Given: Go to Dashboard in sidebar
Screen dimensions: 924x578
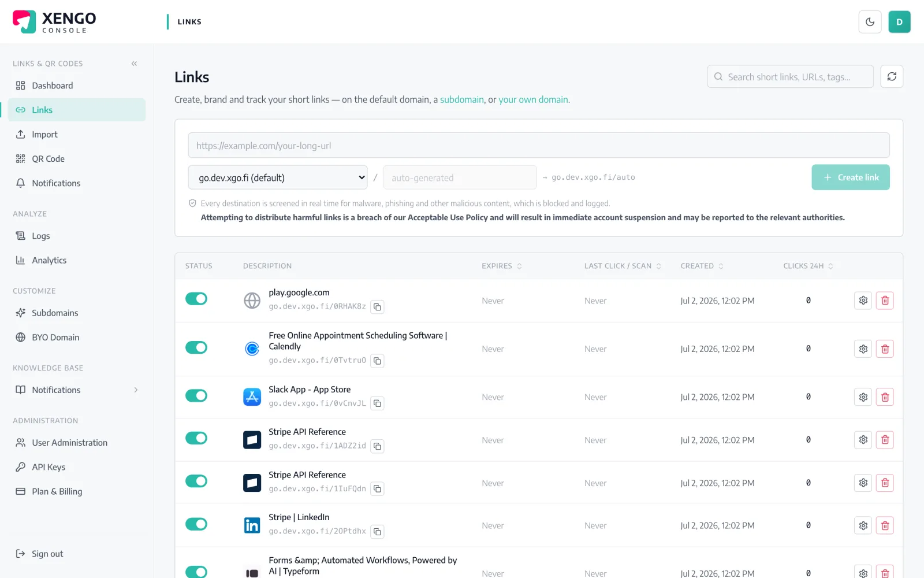Looking at the screenshot, I should (x=77, y=86).
